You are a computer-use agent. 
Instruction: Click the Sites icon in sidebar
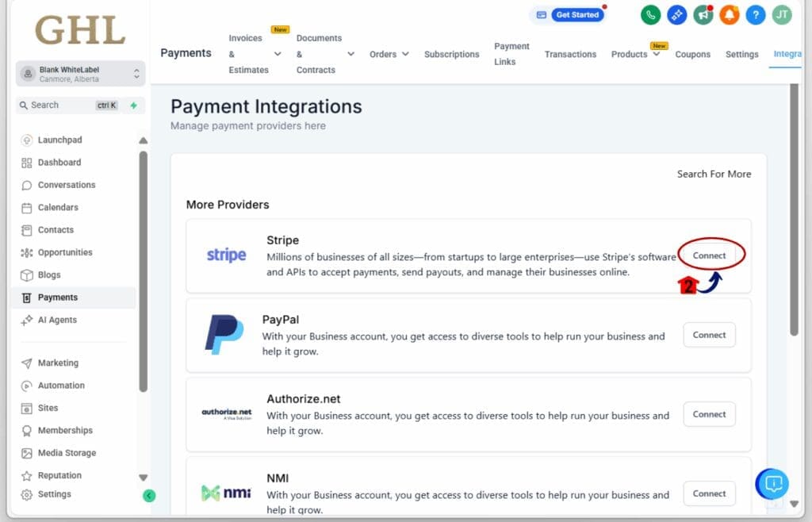(27, 408)
